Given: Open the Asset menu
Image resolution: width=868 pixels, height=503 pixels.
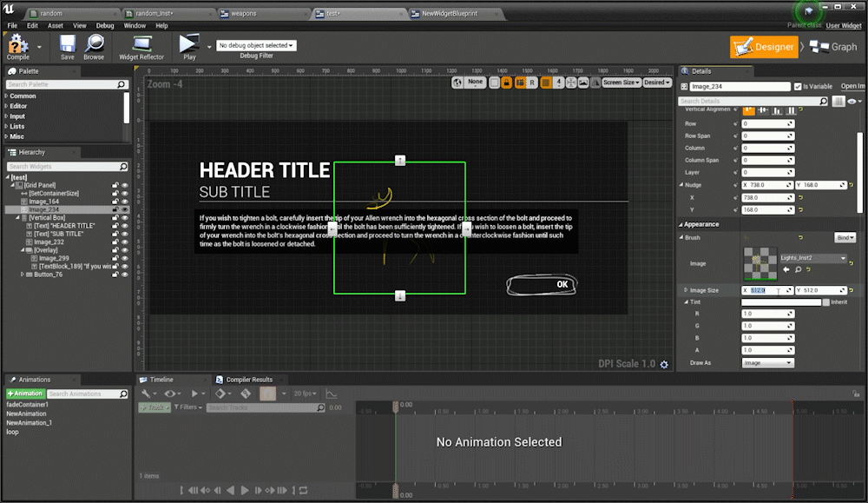Looking at the screenshot, I should [56, 25].
